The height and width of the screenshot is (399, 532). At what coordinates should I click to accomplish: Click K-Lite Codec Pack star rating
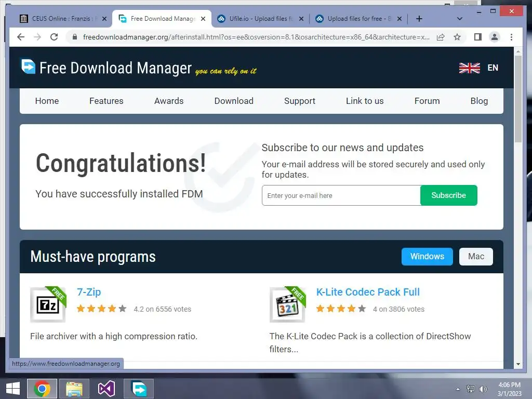[x=341, y=309]
